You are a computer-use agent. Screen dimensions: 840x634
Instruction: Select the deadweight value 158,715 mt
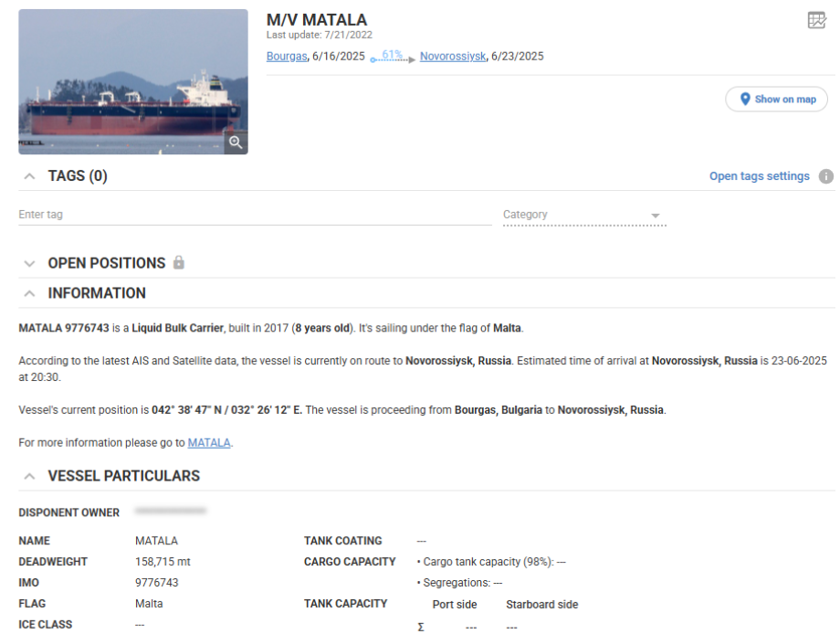click(x=163, y=562)
